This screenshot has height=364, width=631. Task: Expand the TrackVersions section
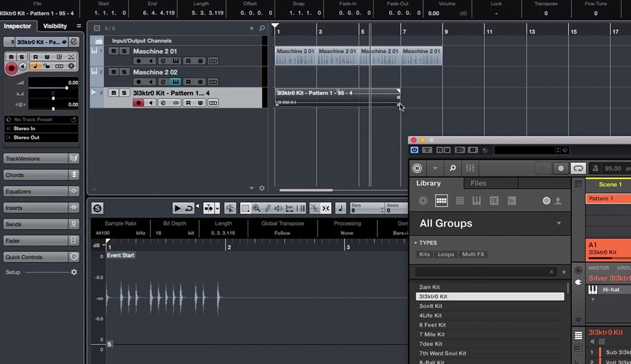point(41,158)
